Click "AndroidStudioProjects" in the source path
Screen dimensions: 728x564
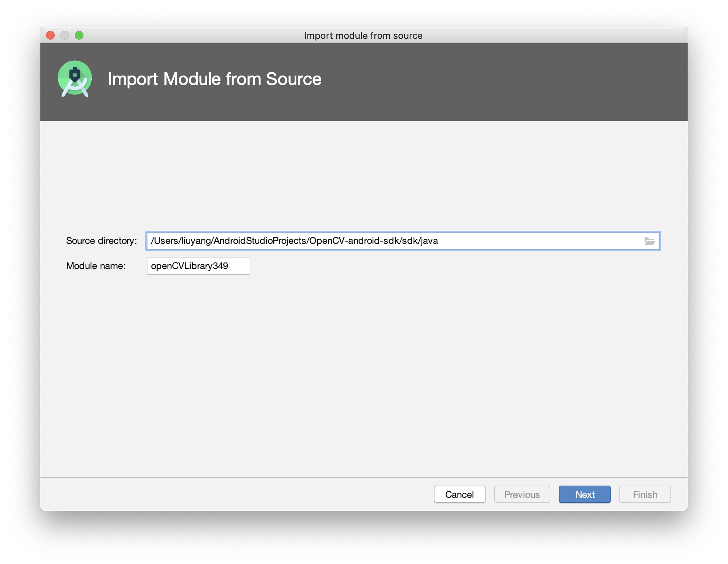click(x=260, y=241)
